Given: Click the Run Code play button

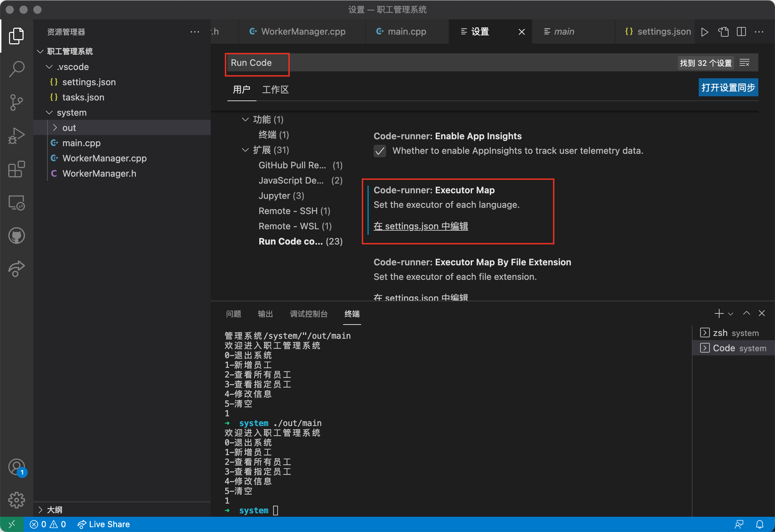Looking at the screenshot, I should (705, 32).
